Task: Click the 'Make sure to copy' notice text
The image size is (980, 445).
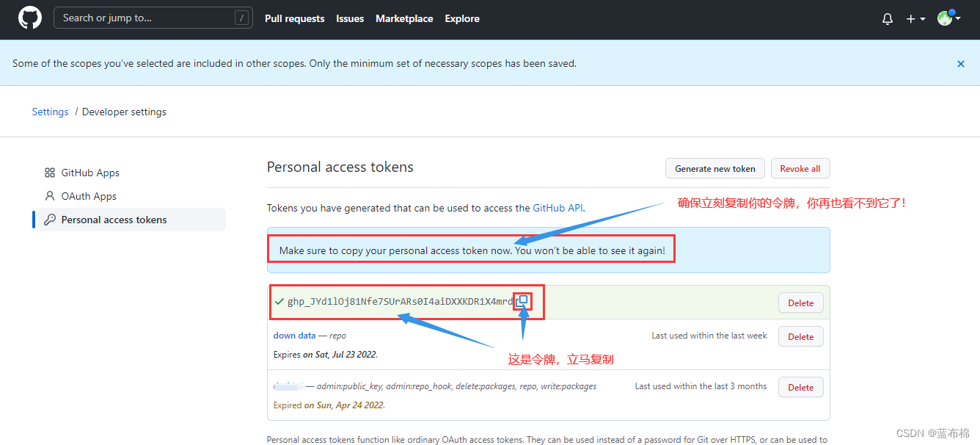Action: pos(472,250)
